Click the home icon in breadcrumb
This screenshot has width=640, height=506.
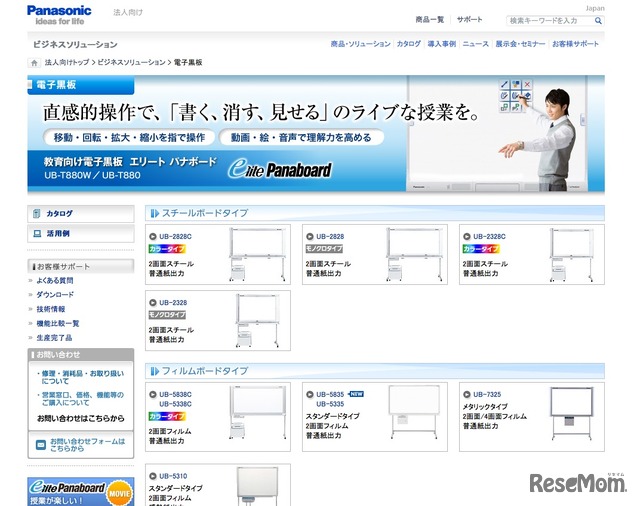tap(35, 62)
